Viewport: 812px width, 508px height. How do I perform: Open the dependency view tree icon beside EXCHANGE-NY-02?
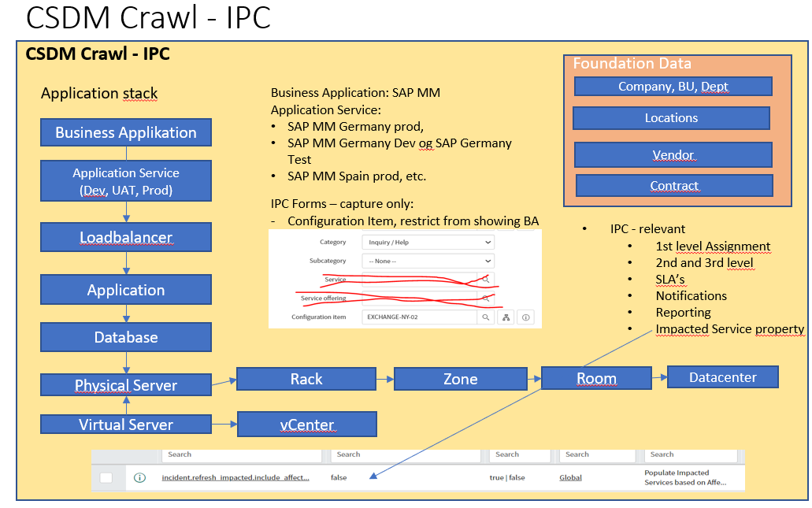tap(506, 317)
